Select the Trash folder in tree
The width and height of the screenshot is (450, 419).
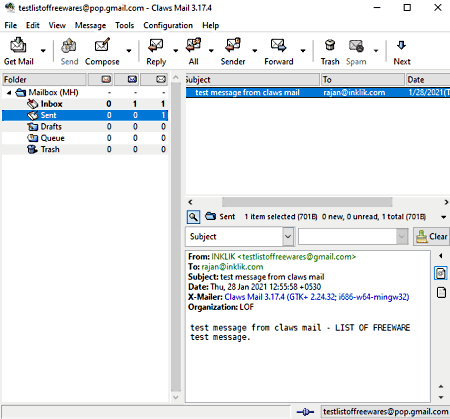tap(85, 149)
